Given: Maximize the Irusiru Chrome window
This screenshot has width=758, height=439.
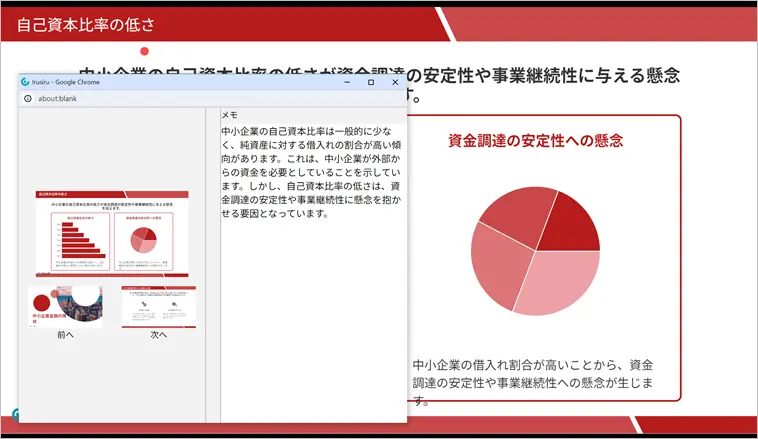Looking at the screenshot, I should 371,82.
